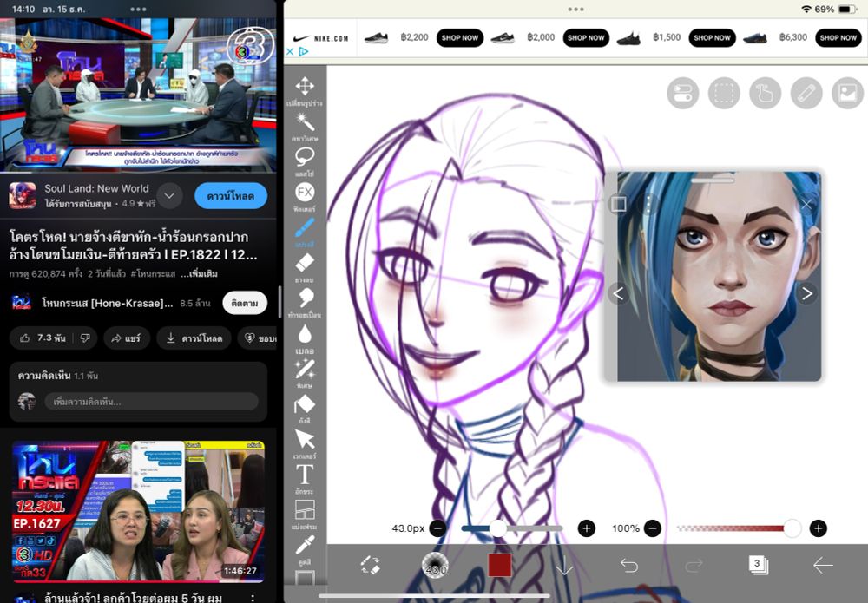Show previous reference image
This screenshot has height=603, width=868.
click(x=618, y=293)
